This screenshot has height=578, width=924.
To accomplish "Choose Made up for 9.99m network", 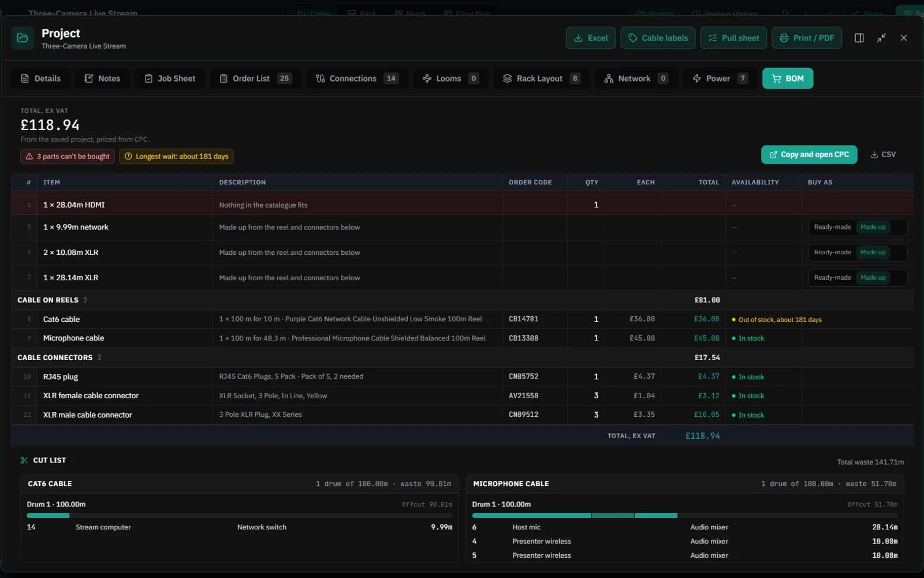I will (x=873, y=227).
